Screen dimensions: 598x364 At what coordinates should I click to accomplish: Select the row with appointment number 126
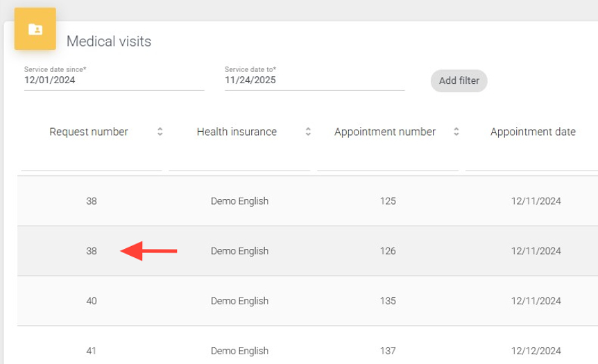388,251
